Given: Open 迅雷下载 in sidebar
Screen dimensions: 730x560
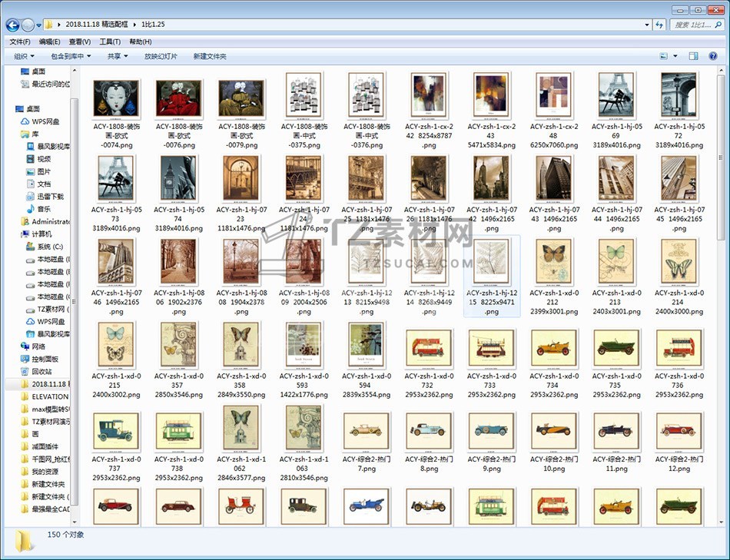Looking at the screenshot, I should (45, 197).
